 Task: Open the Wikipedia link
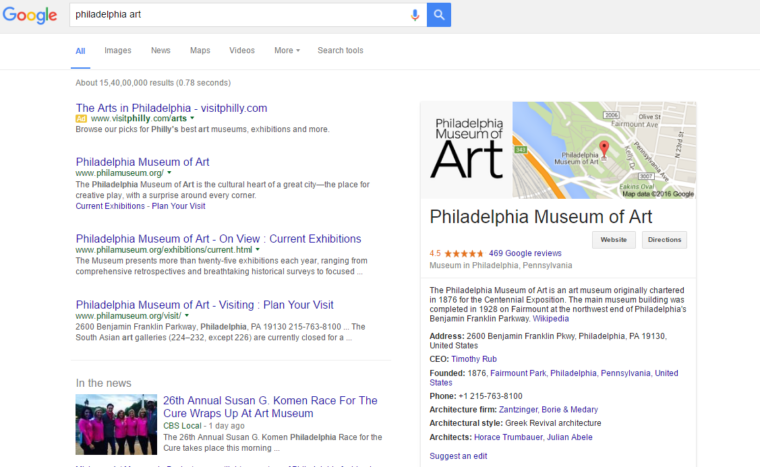point(551,319)
